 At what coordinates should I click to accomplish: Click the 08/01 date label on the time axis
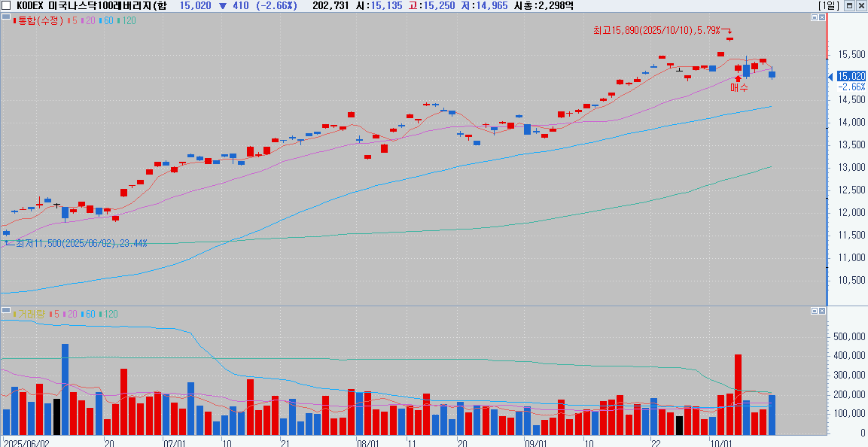tap(367, 442)
